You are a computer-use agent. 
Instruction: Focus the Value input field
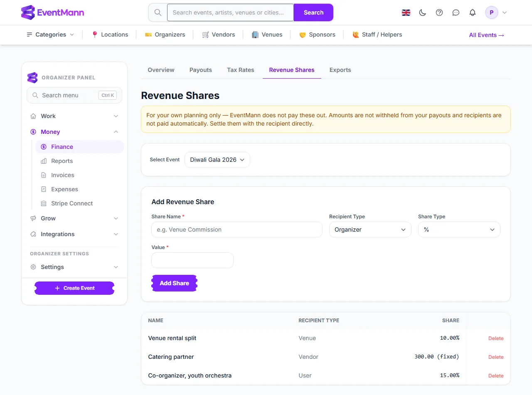[192, 260]
